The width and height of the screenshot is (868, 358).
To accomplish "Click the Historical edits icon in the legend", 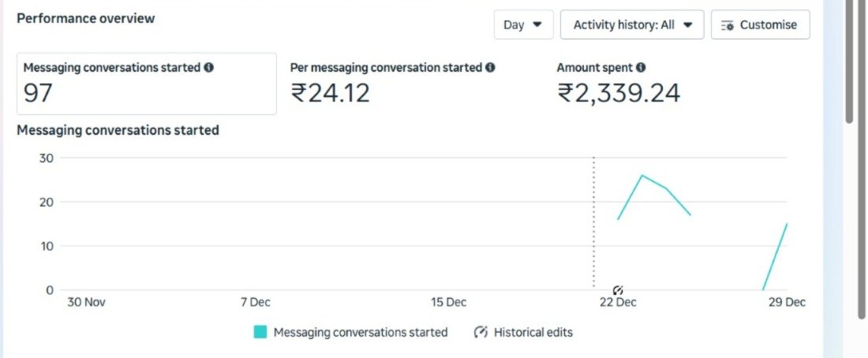I will (x=481, y=332).
